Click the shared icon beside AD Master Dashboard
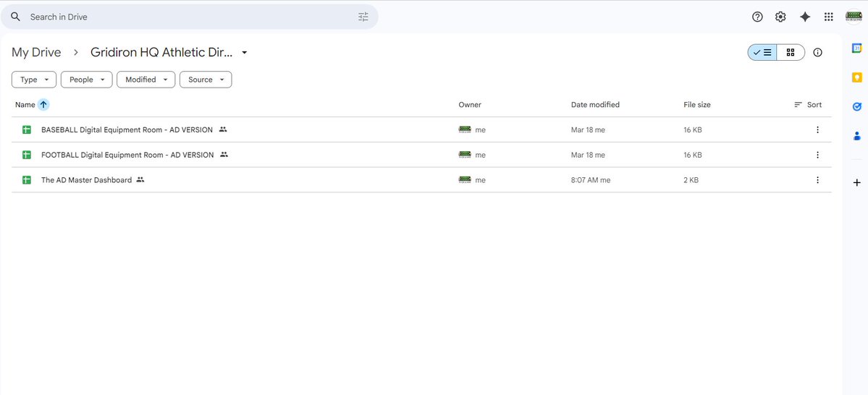Screen dimensions: 868x395 click(140, 180)
